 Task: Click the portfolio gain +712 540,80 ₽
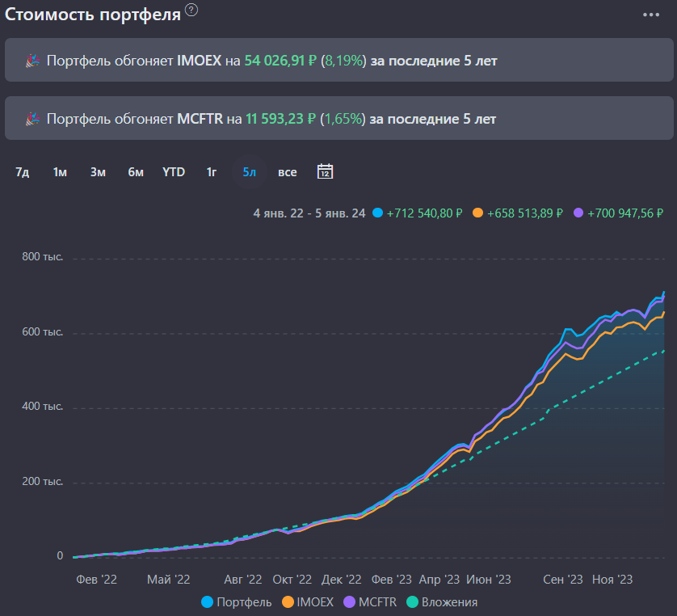coord(424,213)
